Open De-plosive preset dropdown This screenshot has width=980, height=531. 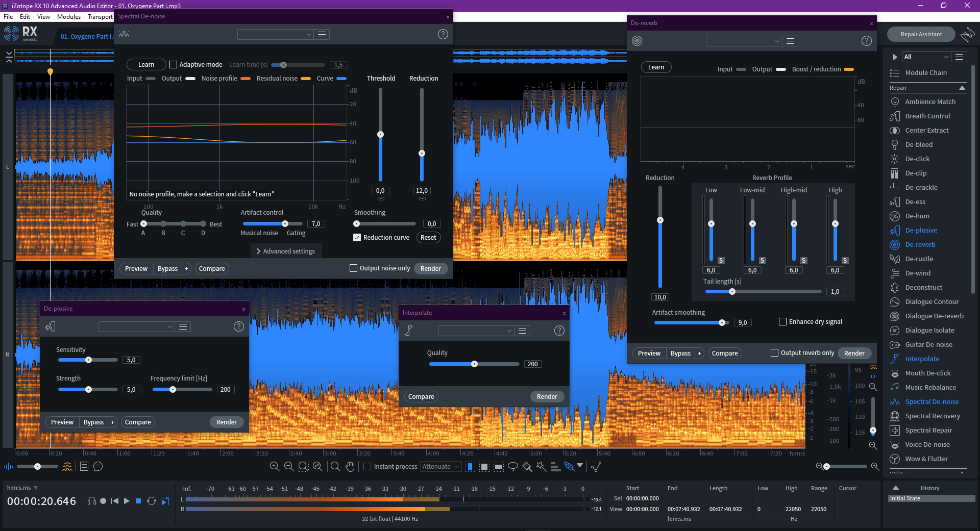click(136, 326)
